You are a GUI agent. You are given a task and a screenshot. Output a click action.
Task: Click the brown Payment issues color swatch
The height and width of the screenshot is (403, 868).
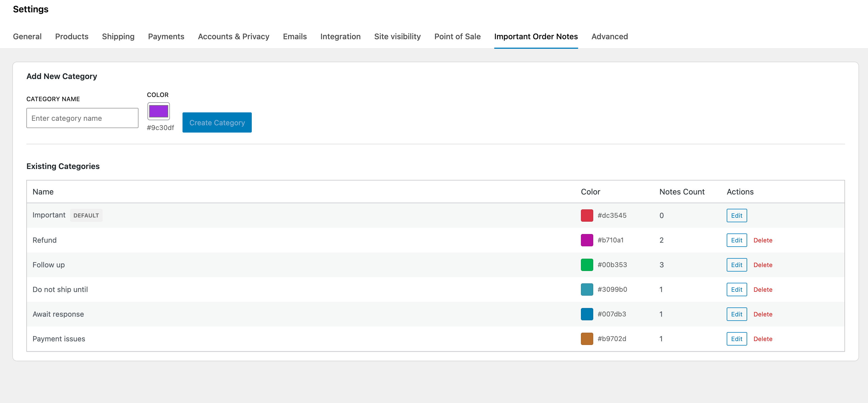click(x=587, y=339)
